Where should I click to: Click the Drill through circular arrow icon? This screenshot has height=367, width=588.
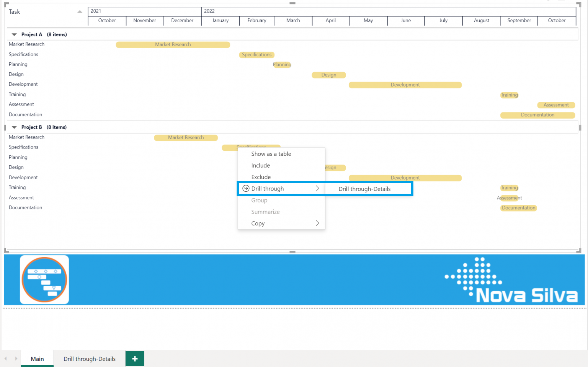(x=245, y=188)
